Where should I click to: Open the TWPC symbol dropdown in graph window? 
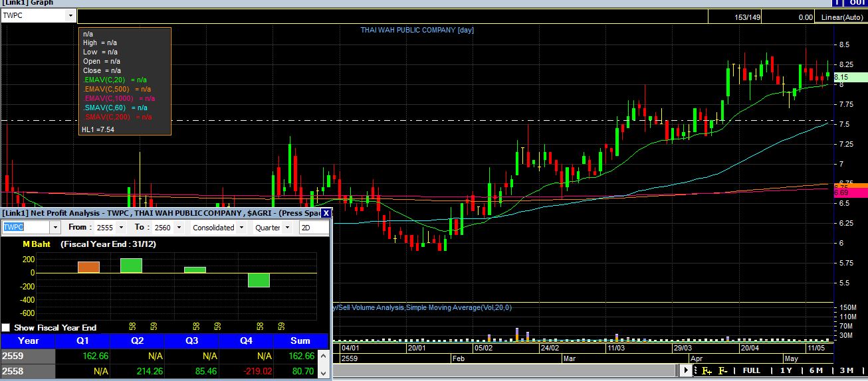tap(71, 16)
